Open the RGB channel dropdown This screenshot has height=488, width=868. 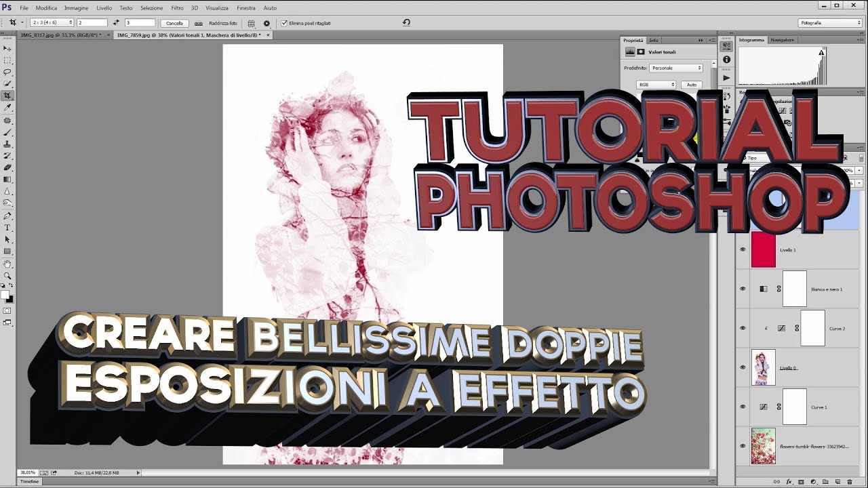pyautogui.click(x=656, y=85)
